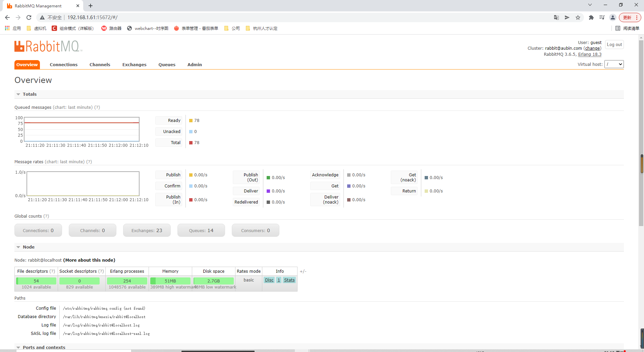Click the Queued messages chart
This screenshot has height=352, width=644.
(x=82, y=129)
